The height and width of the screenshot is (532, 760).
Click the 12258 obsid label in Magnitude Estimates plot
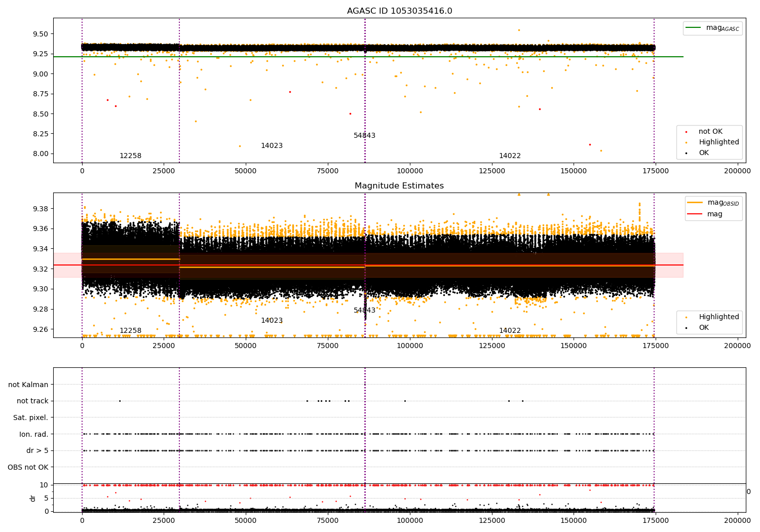[130, 331]
